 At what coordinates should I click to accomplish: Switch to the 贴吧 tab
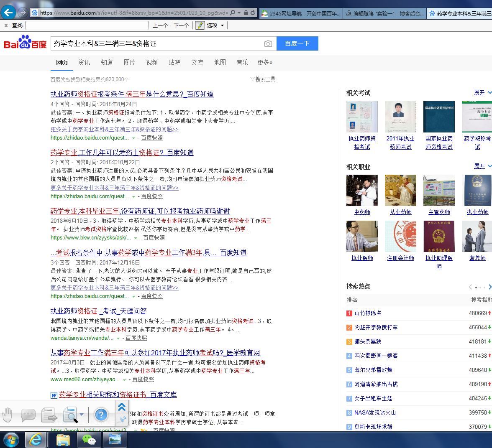(x=174, y=62)
